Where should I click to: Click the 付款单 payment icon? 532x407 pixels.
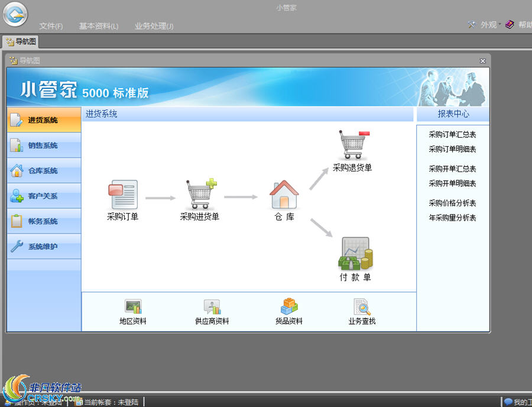tap(355, 254)
